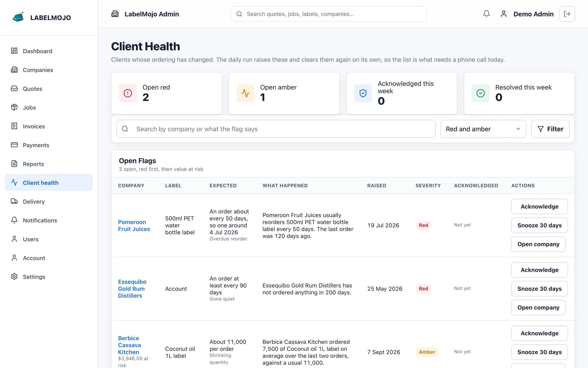Click the Acknowledged this week shield icon

pyautogui.click(x=363, y=93)
